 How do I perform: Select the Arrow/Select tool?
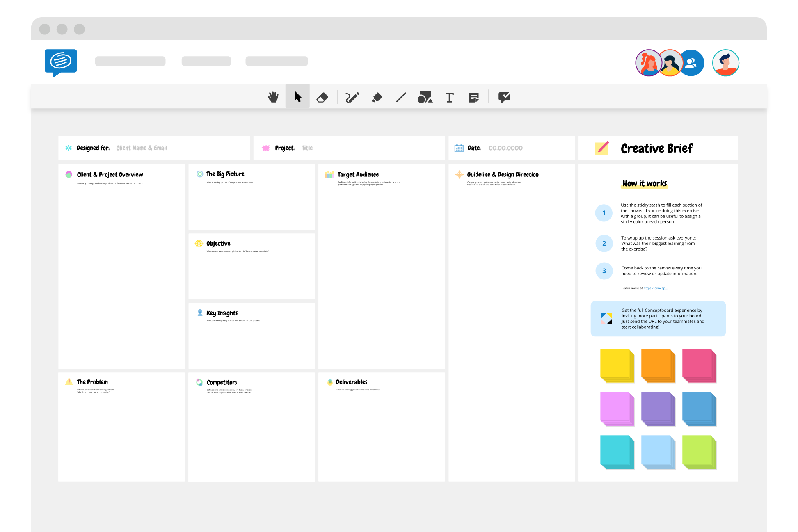297,97
